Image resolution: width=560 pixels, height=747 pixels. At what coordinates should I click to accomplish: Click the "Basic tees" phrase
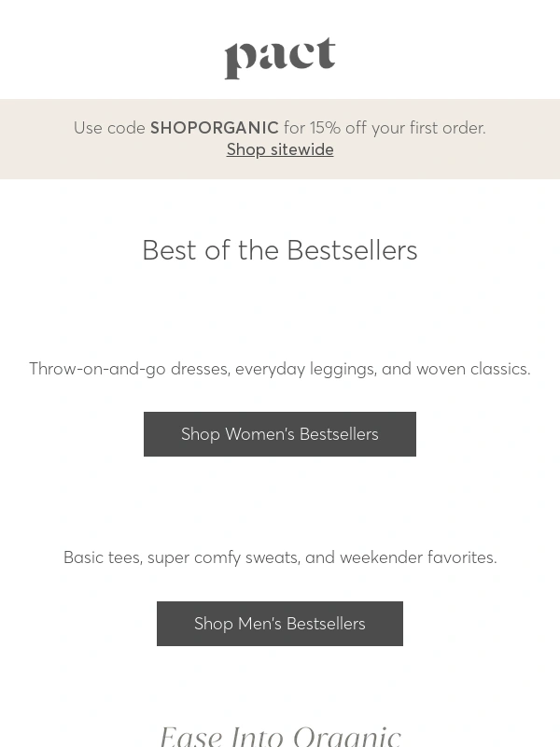101,557
